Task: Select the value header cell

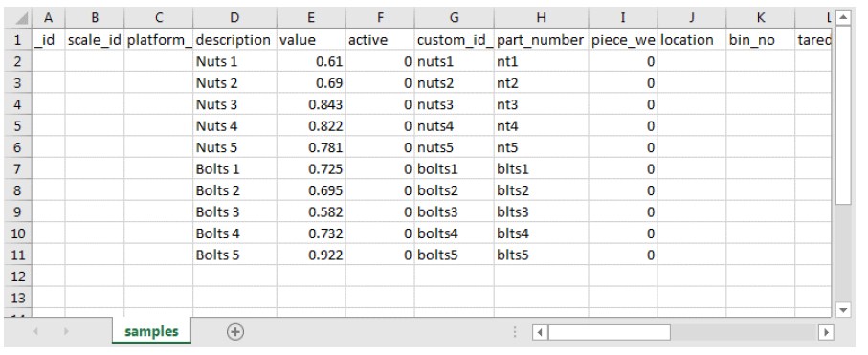Action: [x=311, y=40]
